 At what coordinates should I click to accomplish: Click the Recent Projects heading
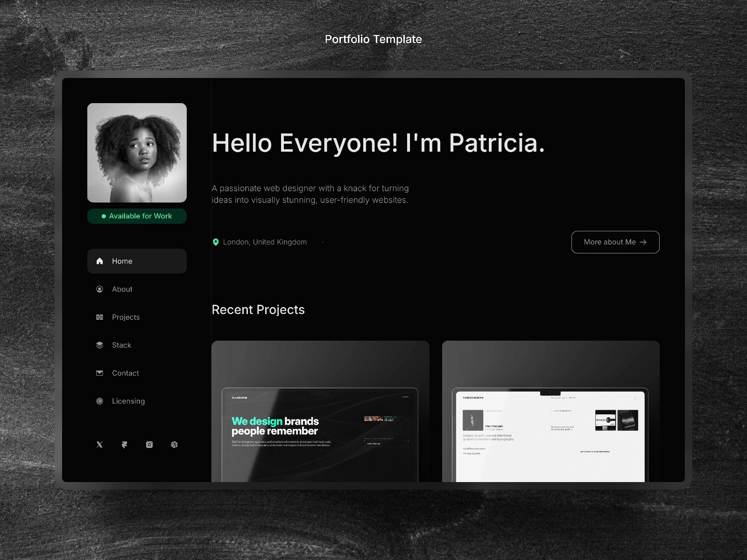click(258, 309)
